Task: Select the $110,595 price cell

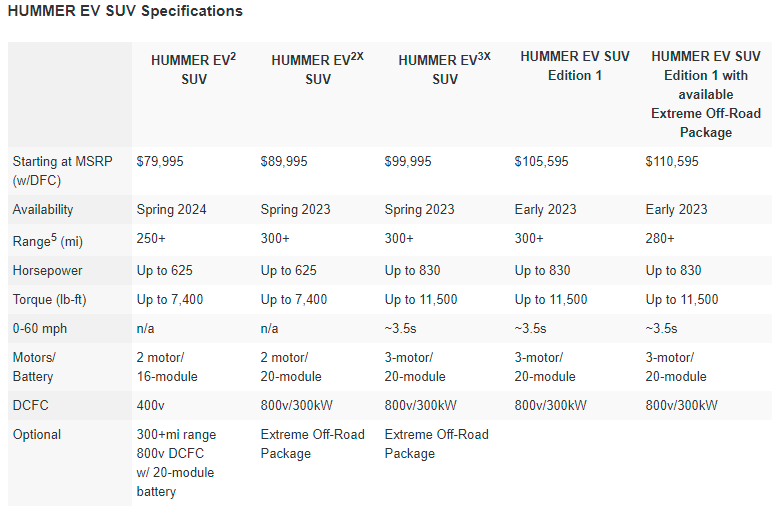Action: tap(672, 161)
